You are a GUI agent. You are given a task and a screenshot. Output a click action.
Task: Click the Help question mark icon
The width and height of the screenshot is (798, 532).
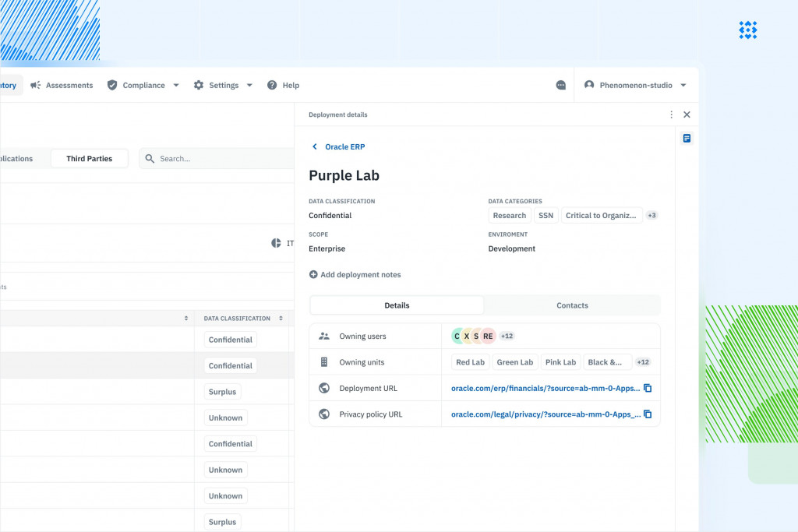[x=270, y=85]
